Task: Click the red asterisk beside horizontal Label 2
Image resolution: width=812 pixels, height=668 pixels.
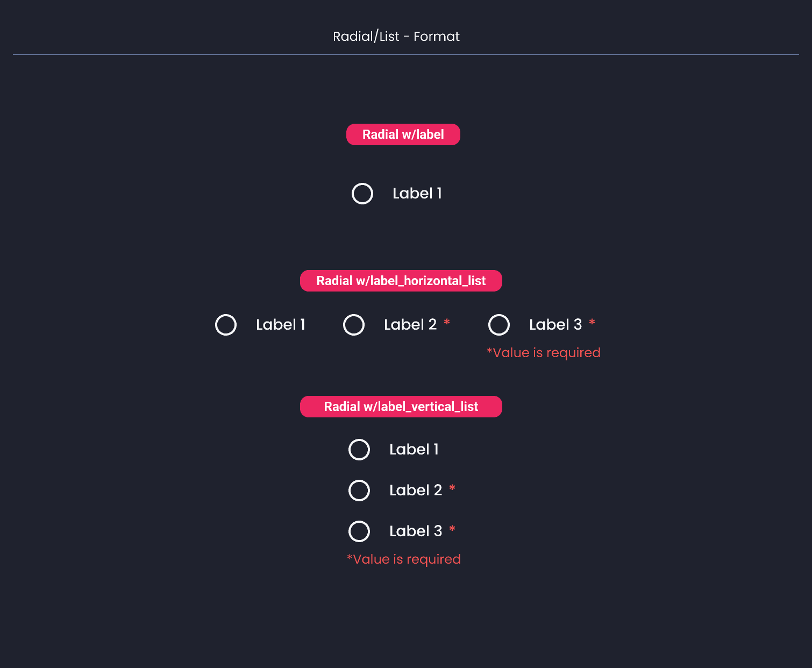Action: pos(447,323)
